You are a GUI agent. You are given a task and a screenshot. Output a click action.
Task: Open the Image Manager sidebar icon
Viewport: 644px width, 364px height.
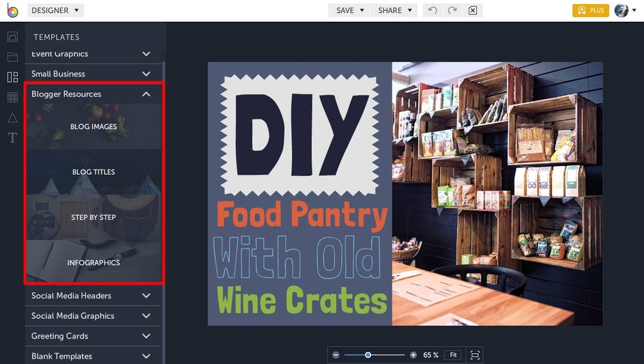click(x=13, y=37)
